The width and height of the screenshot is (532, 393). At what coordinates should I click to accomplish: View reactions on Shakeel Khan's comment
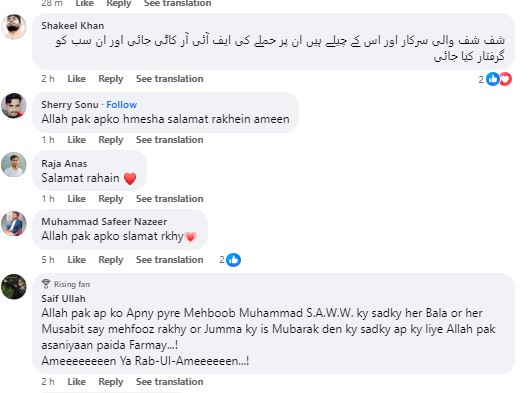(495, 79)
